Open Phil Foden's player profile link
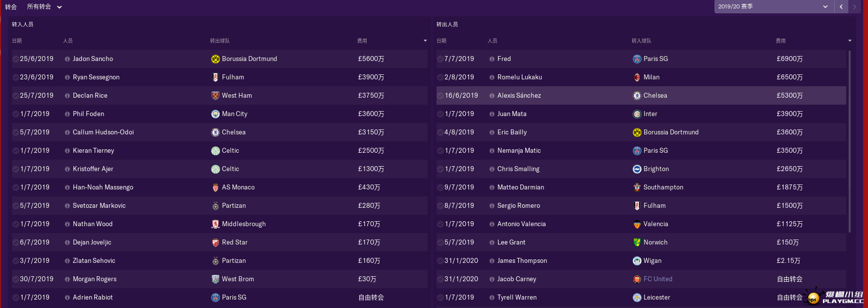 [x=88, y=114]
